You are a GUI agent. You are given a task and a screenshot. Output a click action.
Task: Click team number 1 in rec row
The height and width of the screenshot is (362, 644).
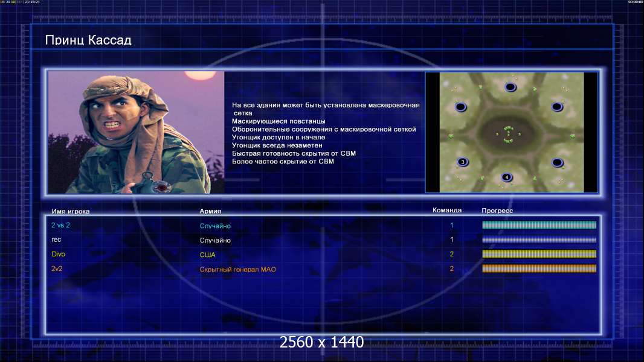(452, 240)
